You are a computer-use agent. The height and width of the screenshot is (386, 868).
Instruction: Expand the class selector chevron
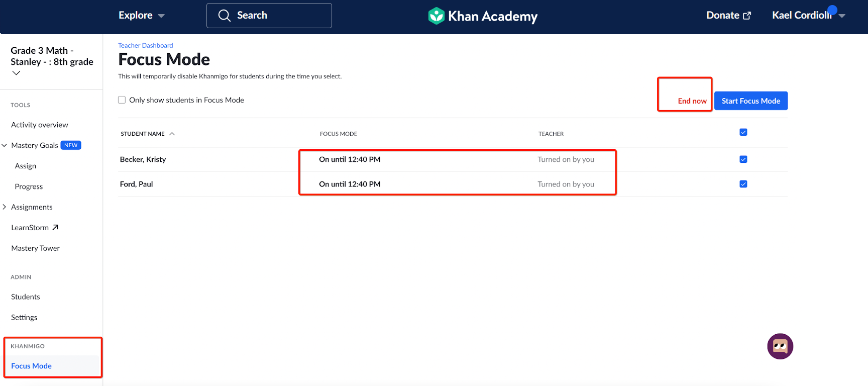pos(16,73)
